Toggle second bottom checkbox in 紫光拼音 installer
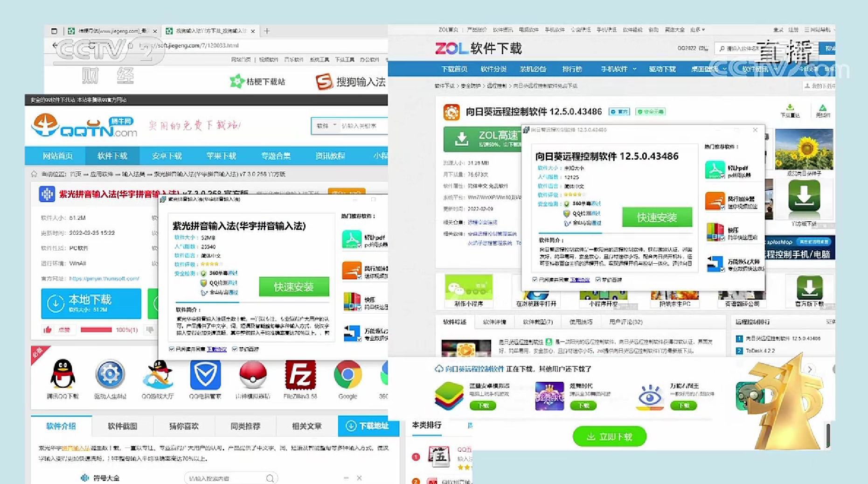 235,349
